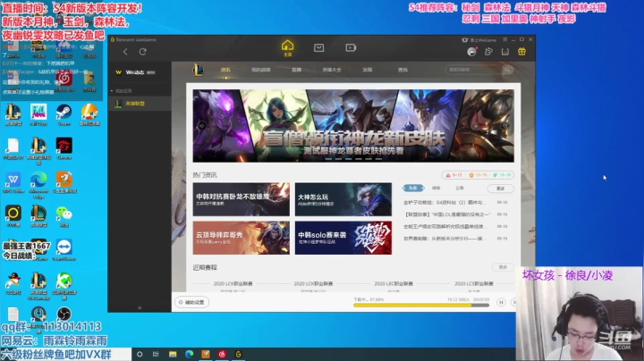Open the 掌上WeGame link in title bar

click(479, 40)
